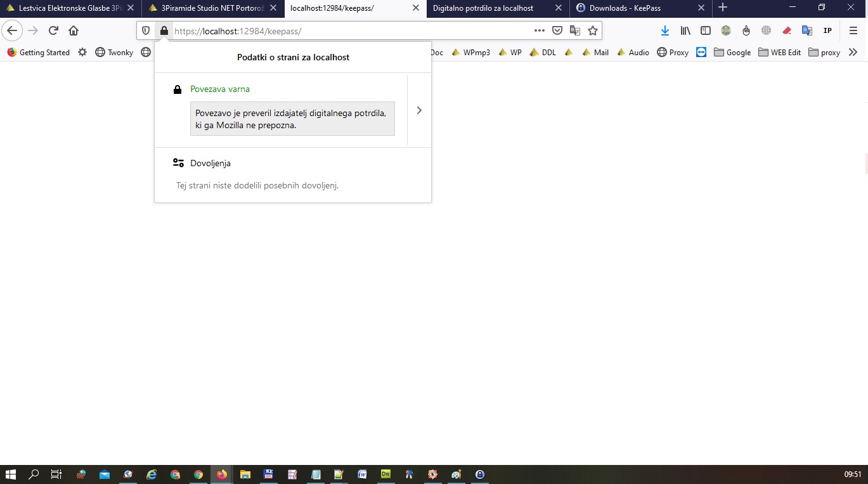Open Windows Start menu
Viewport: 868px width, 484px height.
11,474
